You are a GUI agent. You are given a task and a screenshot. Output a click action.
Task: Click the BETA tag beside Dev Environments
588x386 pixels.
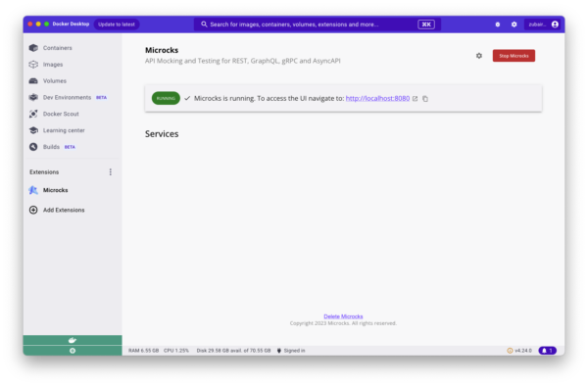[101, 97]
